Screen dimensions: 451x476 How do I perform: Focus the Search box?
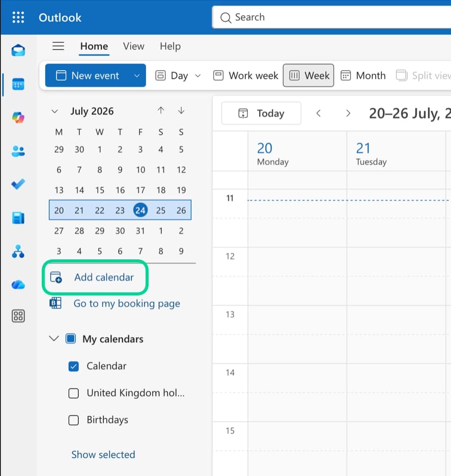click(332, 17)
